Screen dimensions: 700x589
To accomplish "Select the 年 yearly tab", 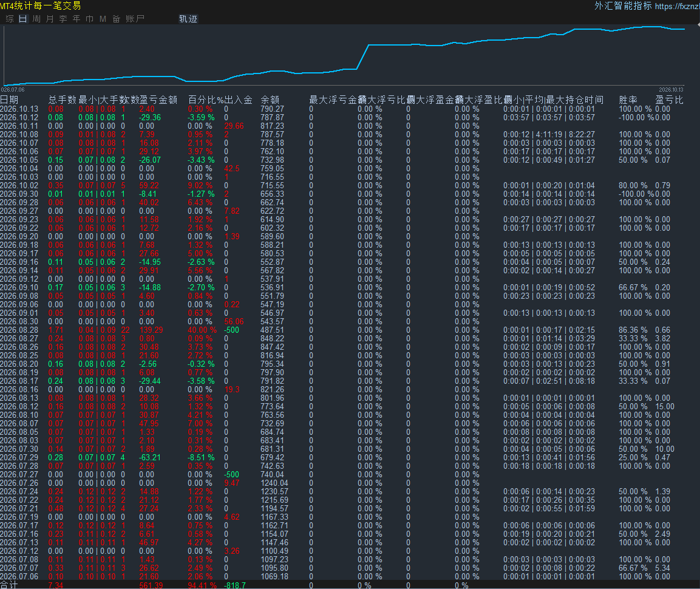I will coord(76,19).
